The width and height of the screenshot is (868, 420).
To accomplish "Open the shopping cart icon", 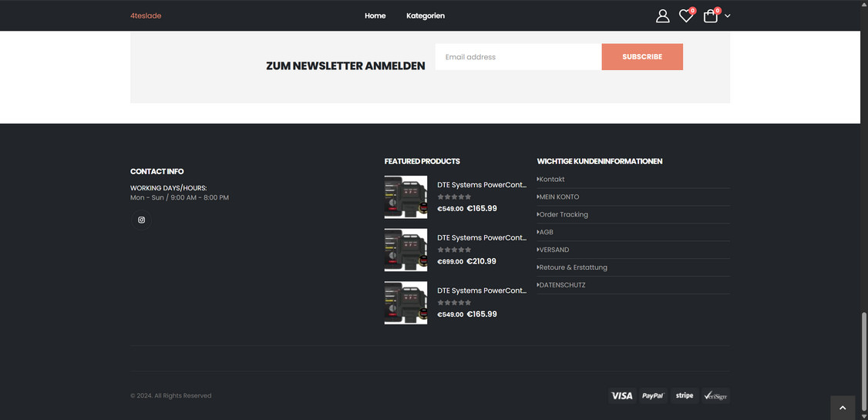I will [710, 16].
